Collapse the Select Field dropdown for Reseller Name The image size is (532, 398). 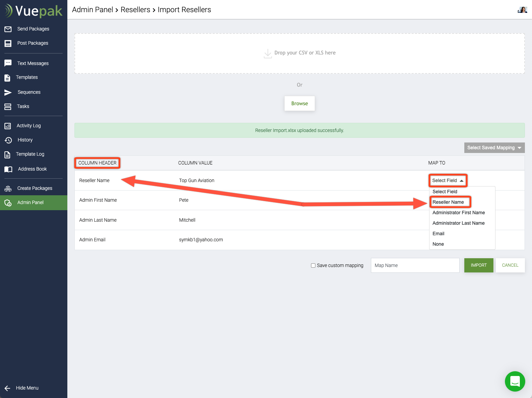448,180
